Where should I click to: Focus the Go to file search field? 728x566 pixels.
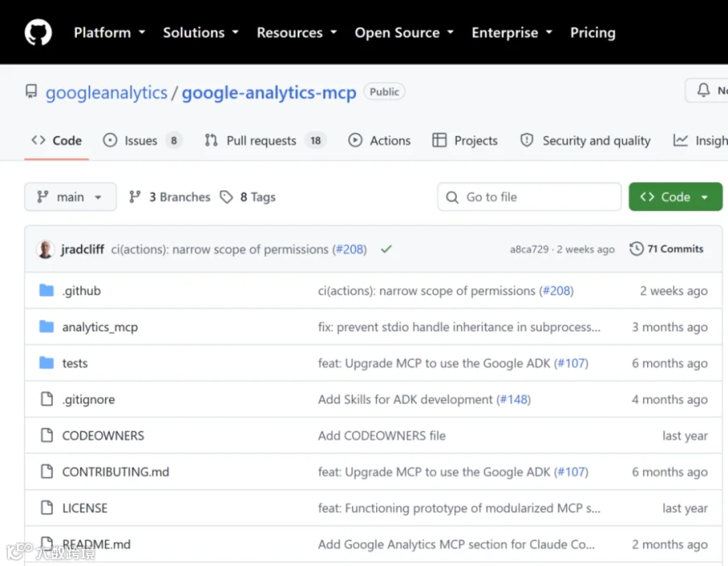529,197
